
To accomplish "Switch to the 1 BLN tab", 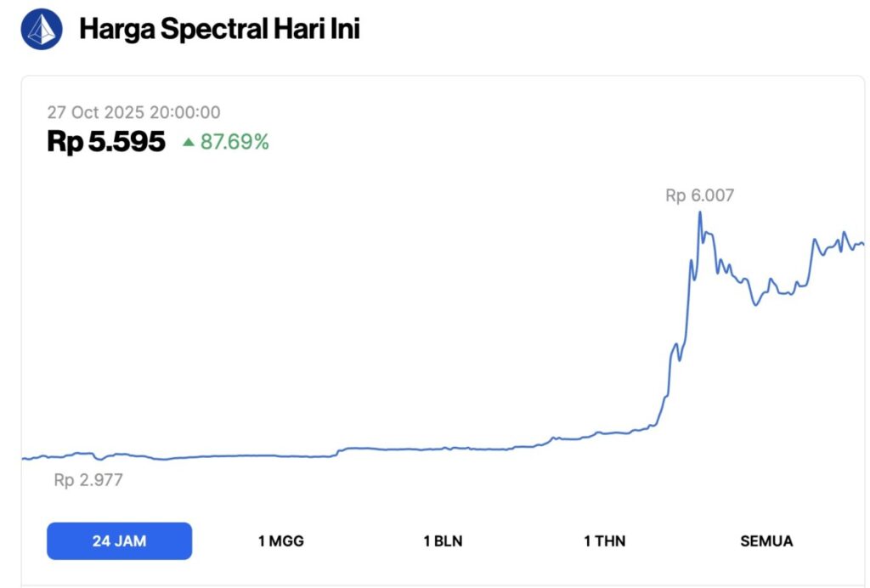I will coord(443,540).
